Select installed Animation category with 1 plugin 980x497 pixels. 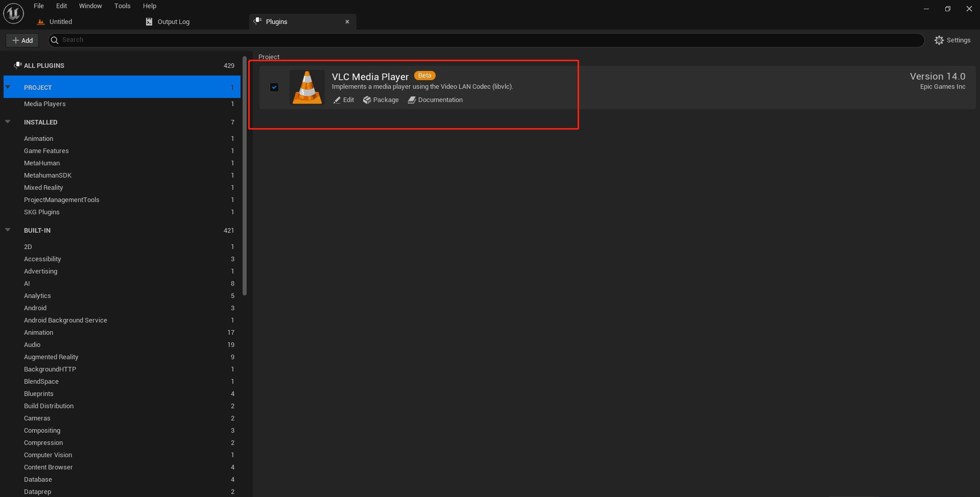(x=122, y=138)
